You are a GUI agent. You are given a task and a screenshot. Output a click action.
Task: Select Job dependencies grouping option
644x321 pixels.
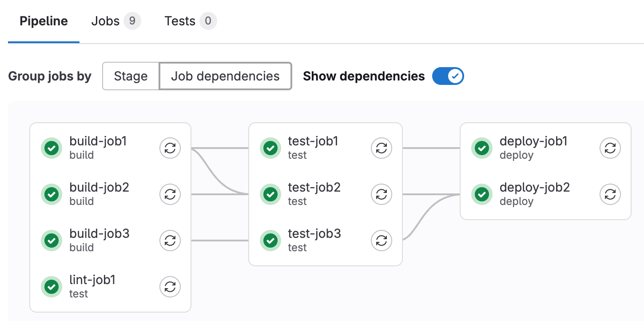[225, 76]
